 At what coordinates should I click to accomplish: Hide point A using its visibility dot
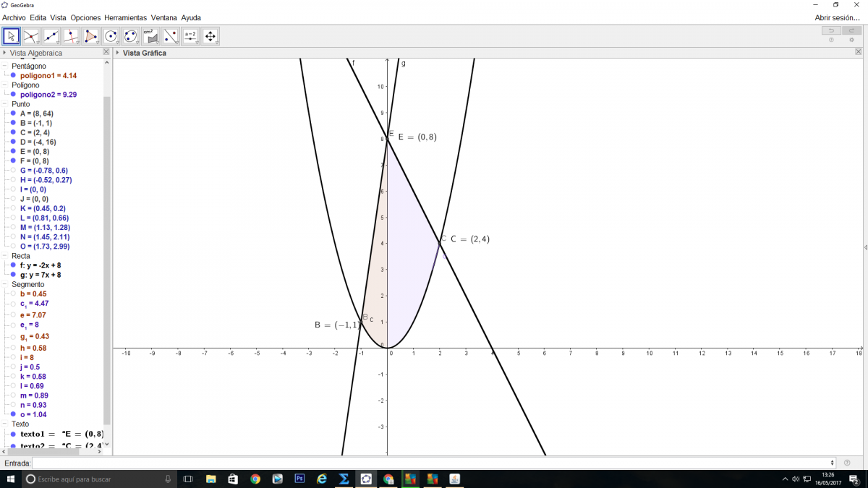coord(13,114)
